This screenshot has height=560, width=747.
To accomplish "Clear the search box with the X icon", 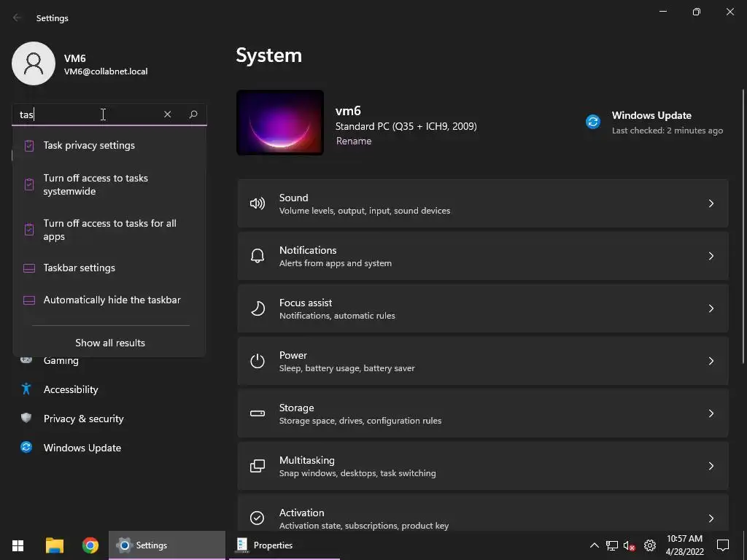I will pyautogui.click(x=167, y=114).
